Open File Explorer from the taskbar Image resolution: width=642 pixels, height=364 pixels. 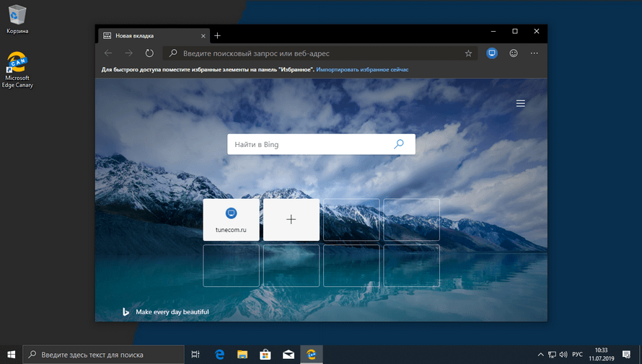[x=242, y=355]
